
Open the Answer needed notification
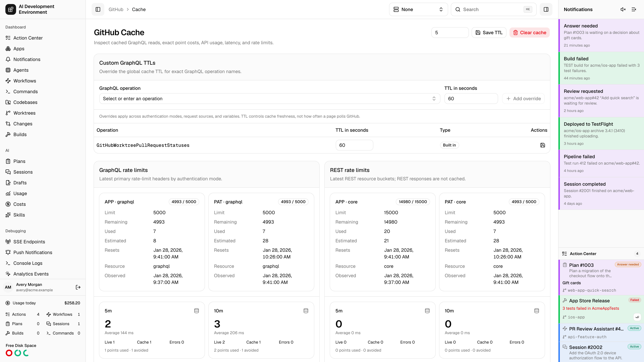pos(601,36)
